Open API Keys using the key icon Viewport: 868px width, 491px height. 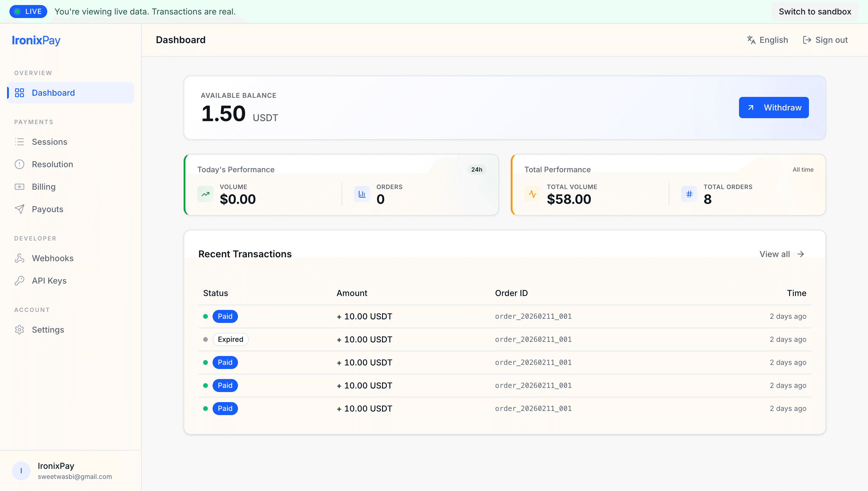19,280
